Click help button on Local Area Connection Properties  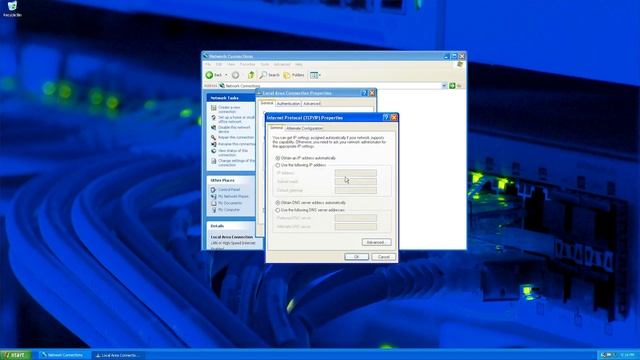[x=364, y=93]
